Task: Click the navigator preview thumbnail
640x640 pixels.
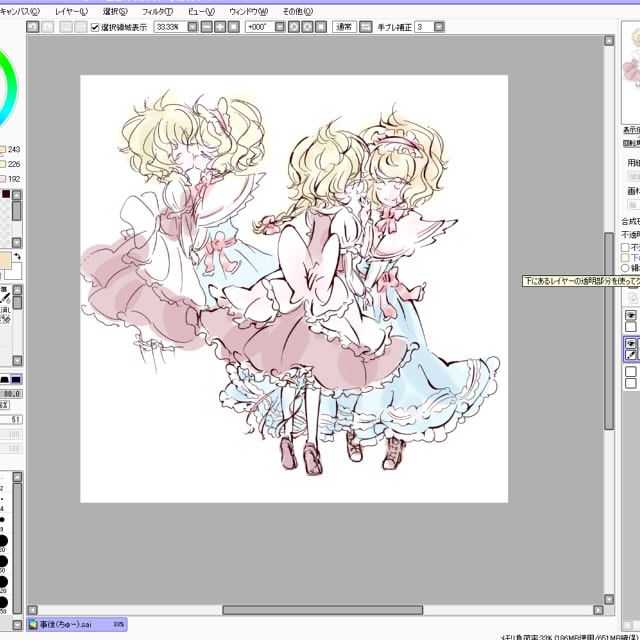Action: (x=631, y=73)
